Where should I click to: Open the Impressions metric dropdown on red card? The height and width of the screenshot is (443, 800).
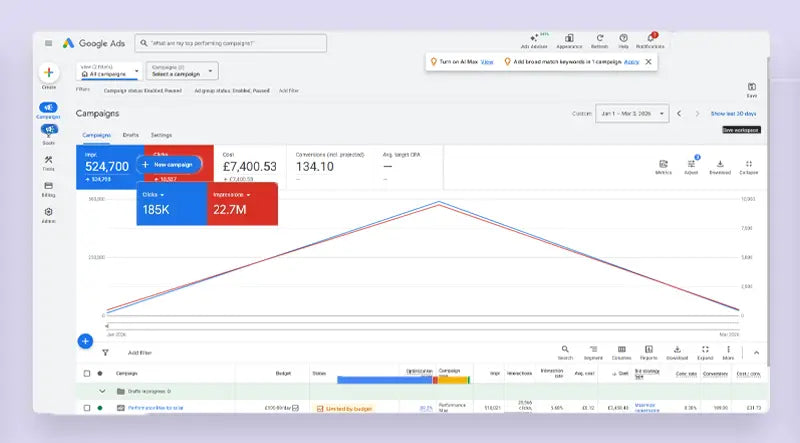click(232, 195)
